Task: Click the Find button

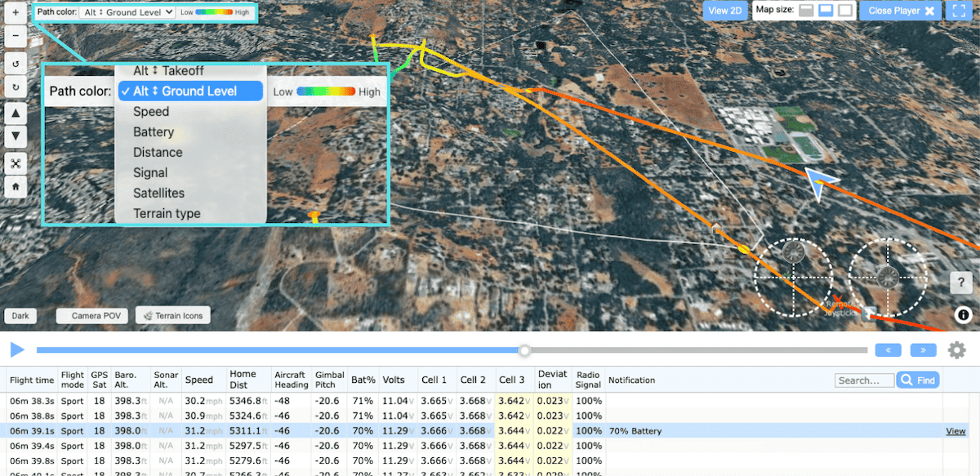Action: [x=919, y=380]
